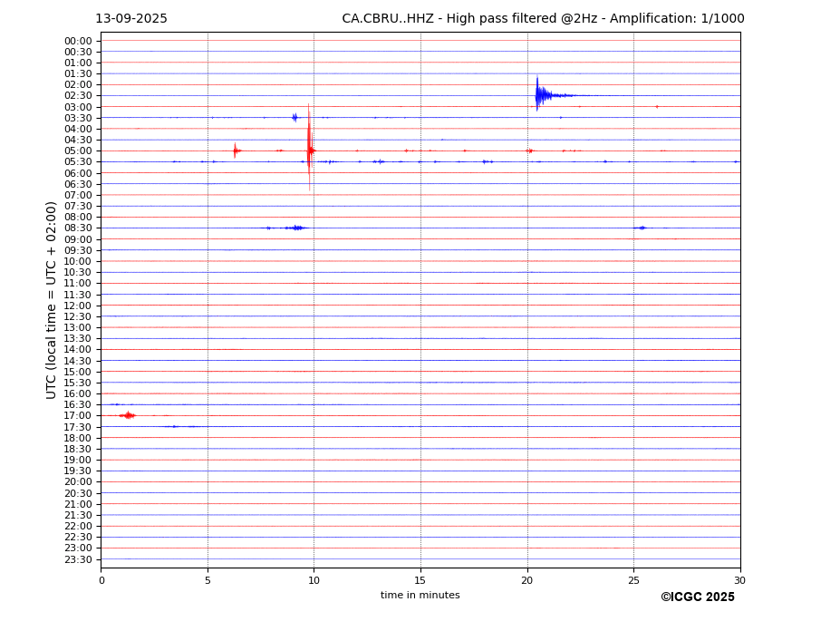The width and height of the screenshot is (840, 631).
Task: Click the small blue burst on the 03:30 trace
Action: 294,118
